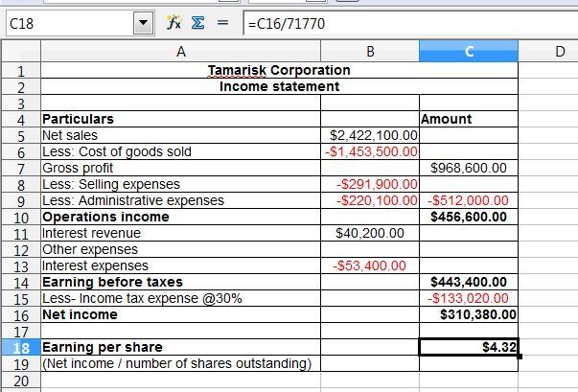The height and width of the screenshot is (392, 578).
Task: Select the $968,600.00 cell
Action: coord(469,168)
